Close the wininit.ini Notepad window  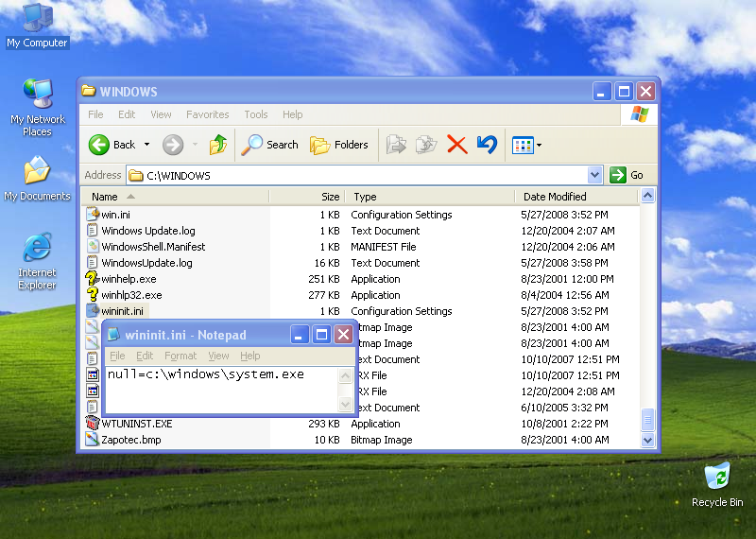(x=343, y=334)
